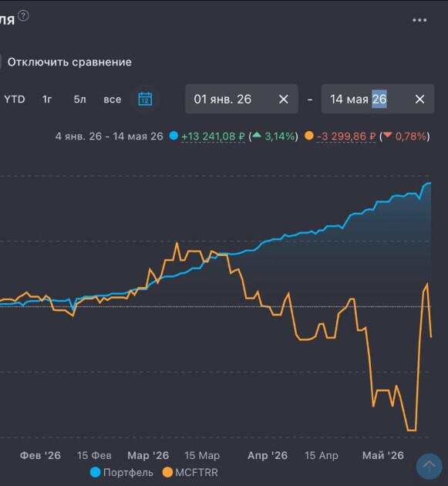Click the end date field 14 мая

coord(378,99)
